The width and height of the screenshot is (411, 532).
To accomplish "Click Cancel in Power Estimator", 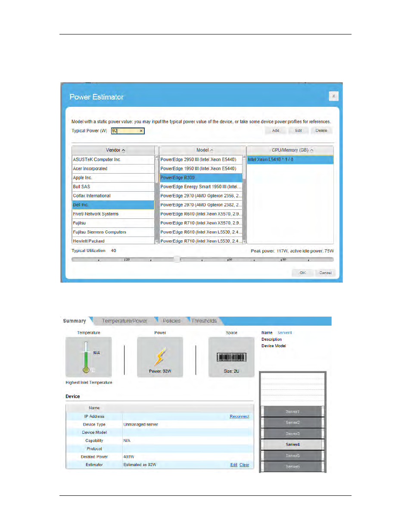I will click(325, 273).
